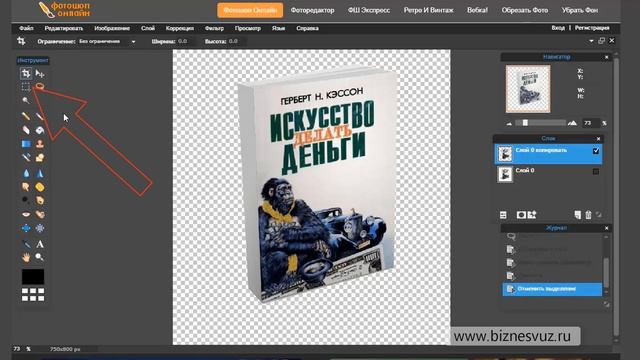Open the Файл menu

[26, 28]
